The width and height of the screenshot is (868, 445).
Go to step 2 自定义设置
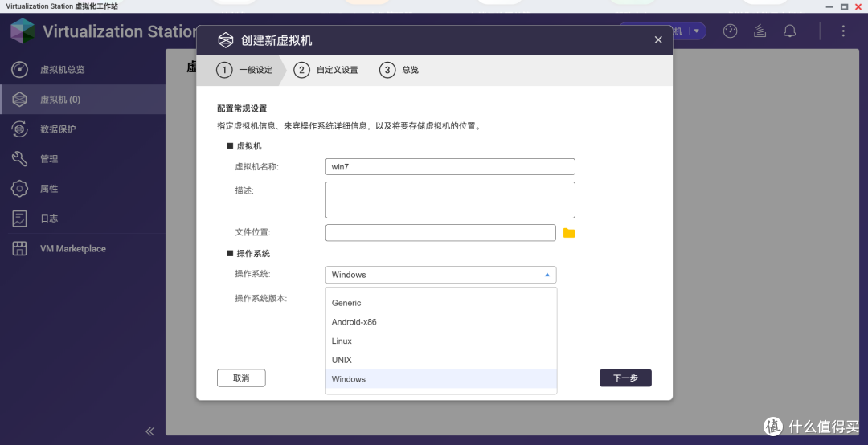(325, 71)
